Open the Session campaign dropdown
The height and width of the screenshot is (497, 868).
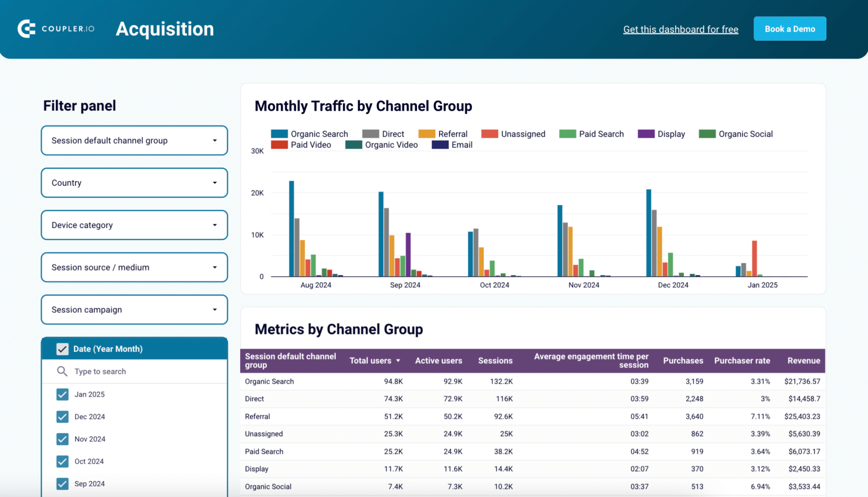tap(134, 309)
